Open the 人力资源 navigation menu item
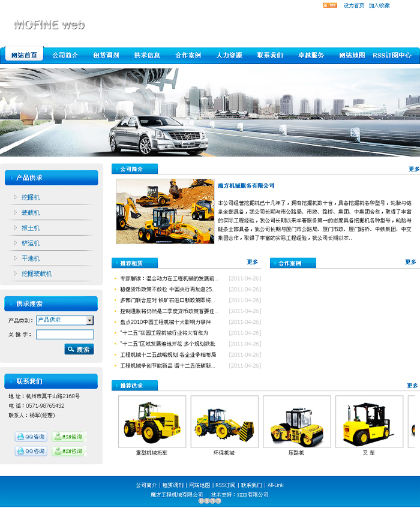Viewport: 420px width, 511px height. [x=229, y=55]
